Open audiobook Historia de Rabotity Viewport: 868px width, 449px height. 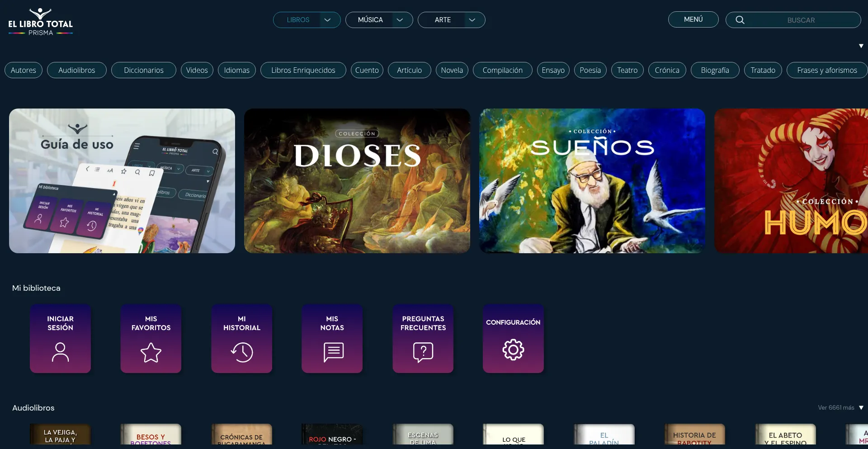(695, 435)
